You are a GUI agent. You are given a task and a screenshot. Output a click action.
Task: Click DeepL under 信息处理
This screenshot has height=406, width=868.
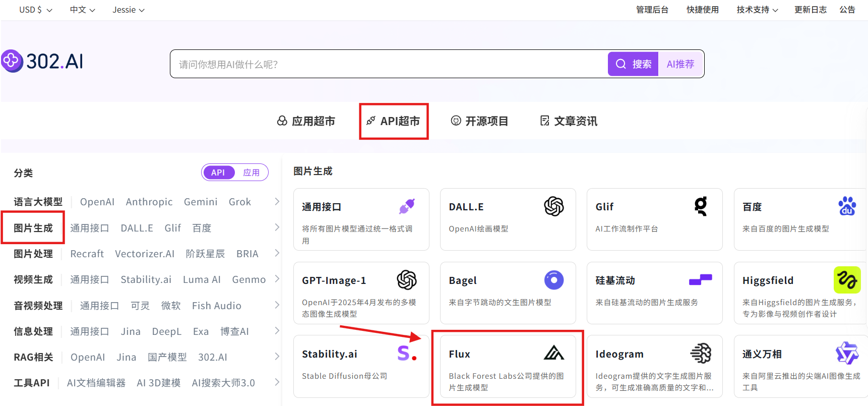166,331
